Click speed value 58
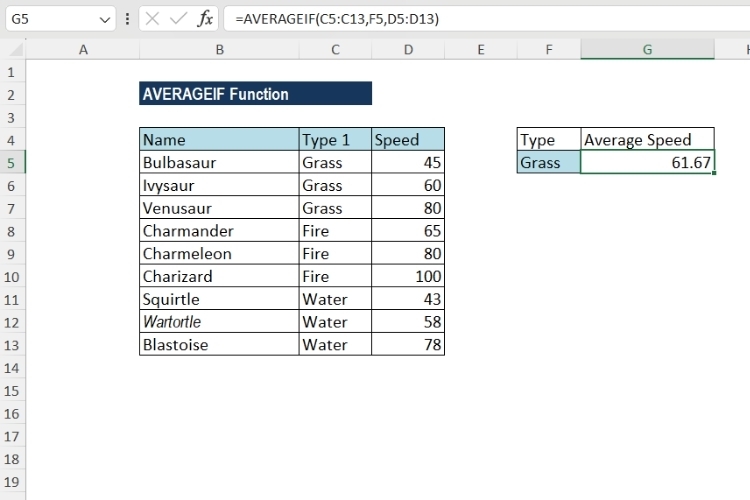This screenshot has width=750, height=500. 408,322
